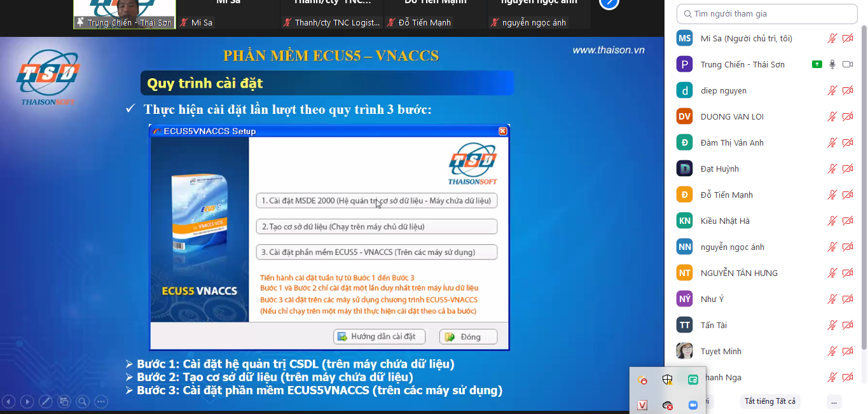Viewport: 868px width, 414px height.
Task: Click the green screen icon in the system tray
Action: click(693, 380)
